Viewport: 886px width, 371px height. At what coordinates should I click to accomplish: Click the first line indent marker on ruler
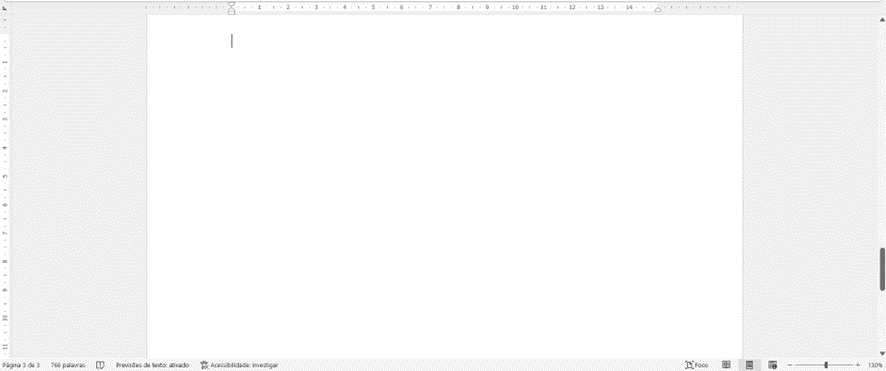[x=231, y=4]
